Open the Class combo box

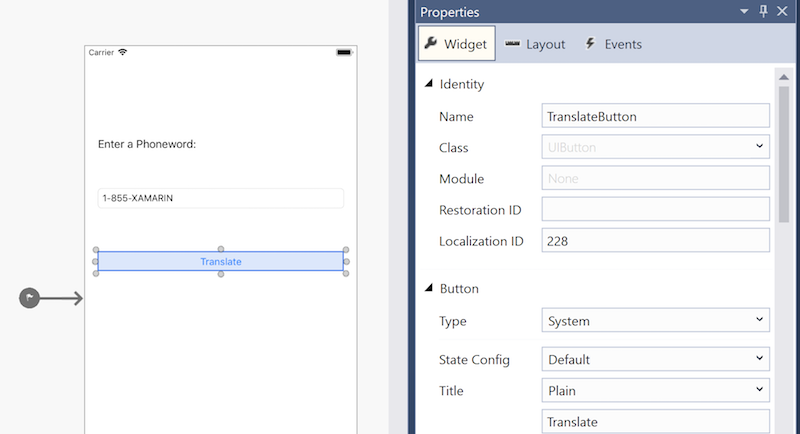tap(655, 147)
